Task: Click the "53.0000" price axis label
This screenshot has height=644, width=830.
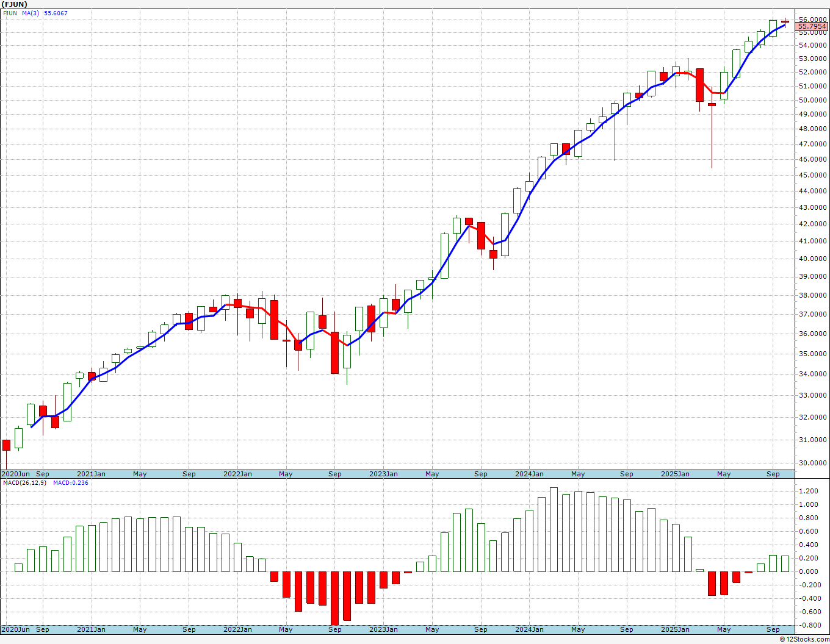Action: [812, 59]
